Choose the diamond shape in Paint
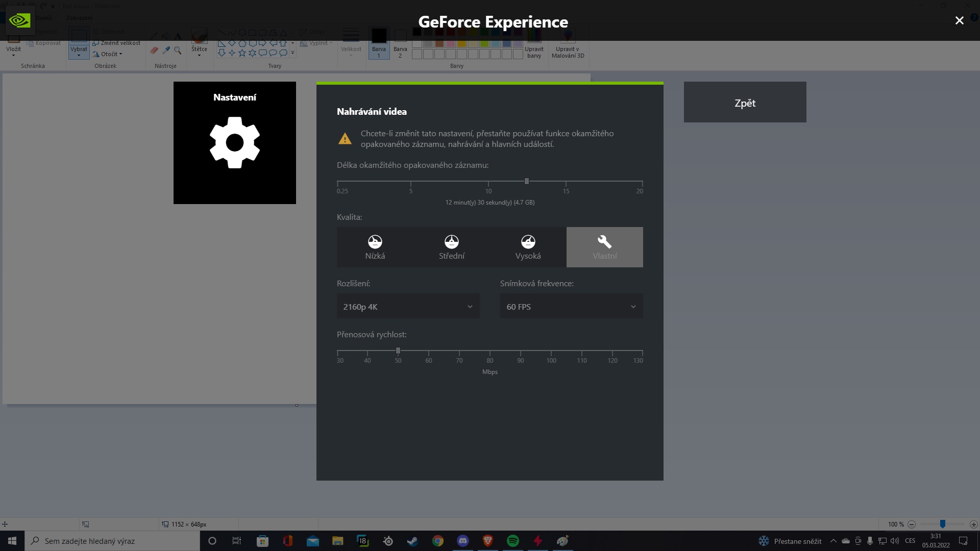 click(x=232, y=43)
